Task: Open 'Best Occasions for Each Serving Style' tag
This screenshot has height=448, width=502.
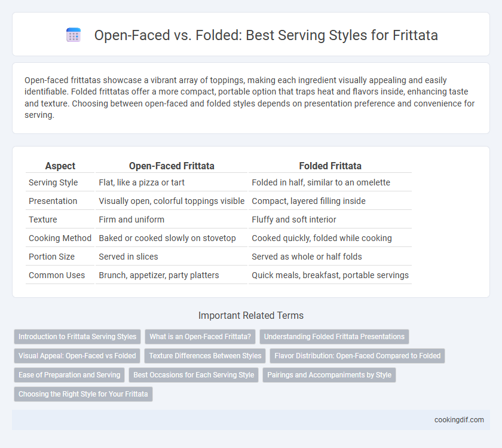Action: point(194,375)
